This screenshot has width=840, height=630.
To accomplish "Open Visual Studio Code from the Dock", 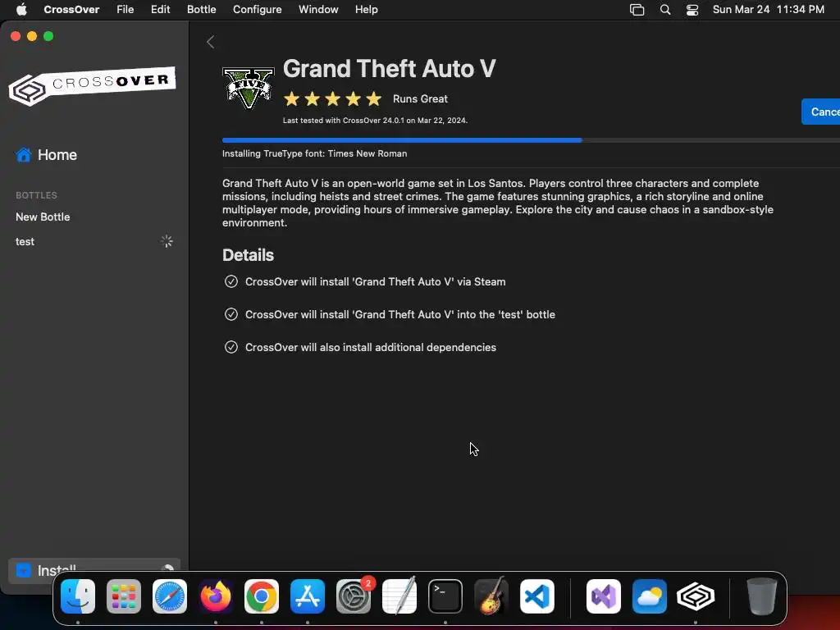I will click(x=536, y=596).
